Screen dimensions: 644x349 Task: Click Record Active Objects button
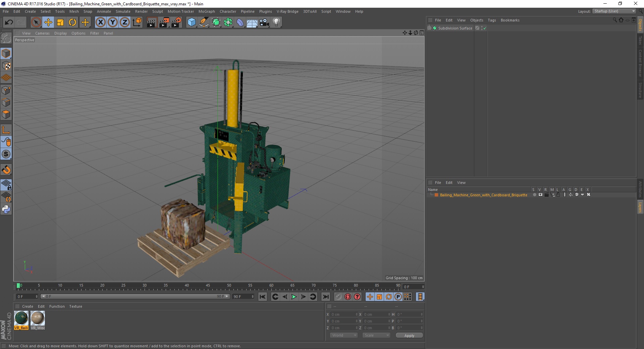tap(338, 297)
